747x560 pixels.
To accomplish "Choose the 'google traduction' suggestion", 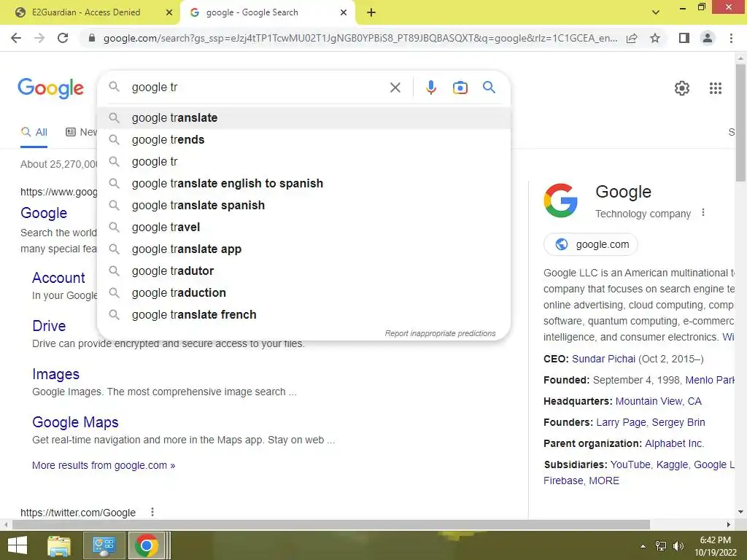I will [303, 293].
